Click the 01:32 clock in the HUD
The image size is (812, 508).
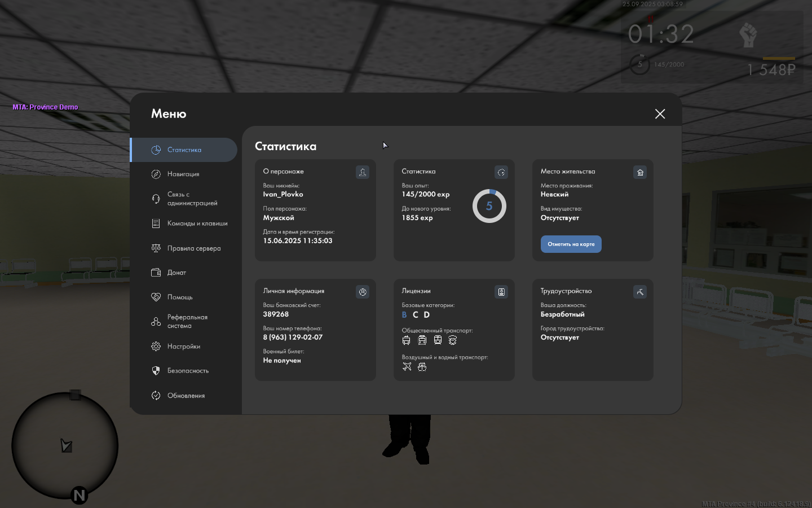661,34
